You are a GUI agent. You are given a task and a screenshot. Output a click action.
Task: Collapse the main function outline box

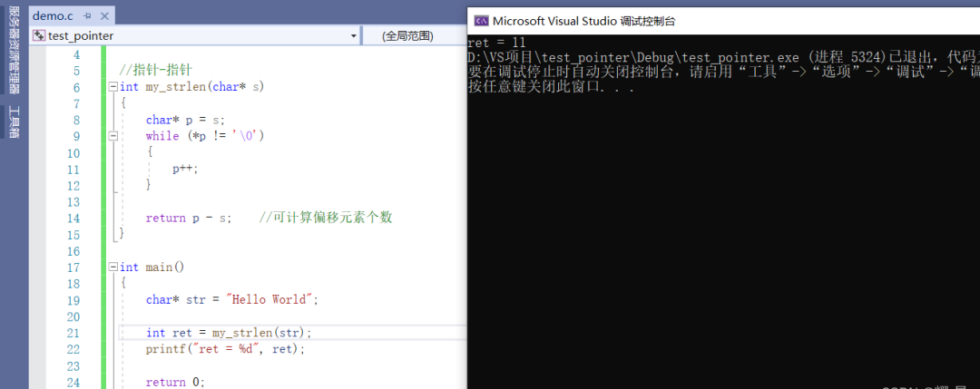click(113, 267)
